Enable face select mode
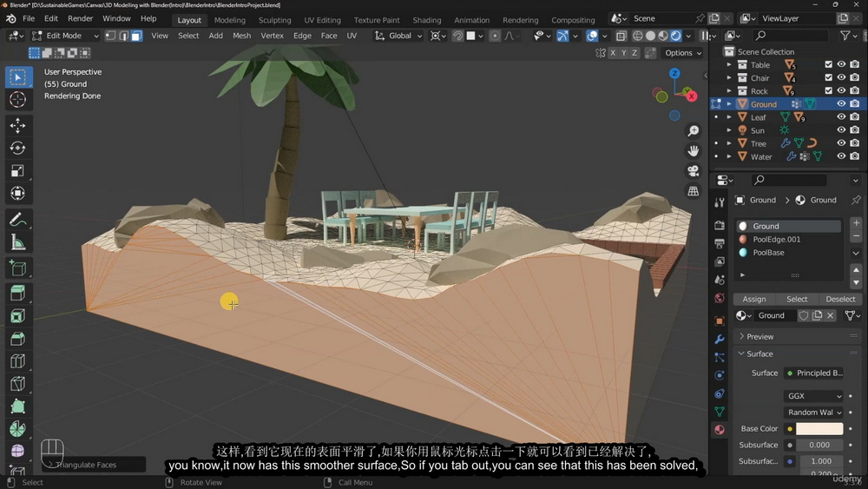Viewport: 868px width, 489px height. 137,36
